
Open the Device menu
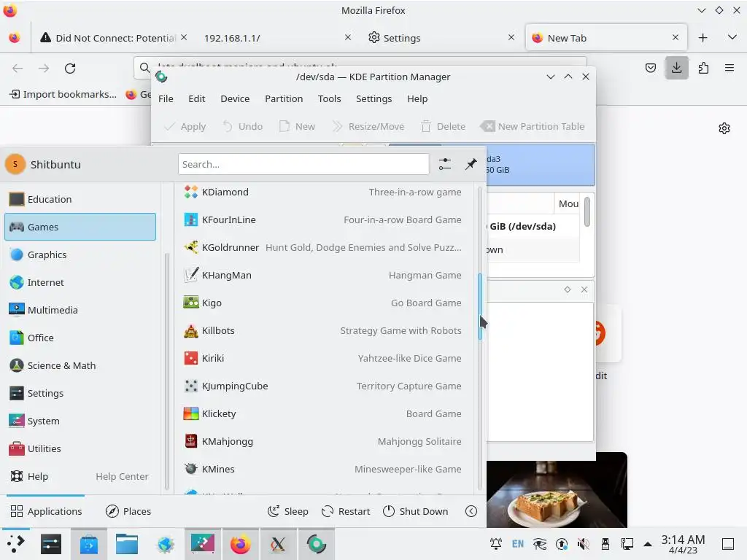[x=235, y=98]
